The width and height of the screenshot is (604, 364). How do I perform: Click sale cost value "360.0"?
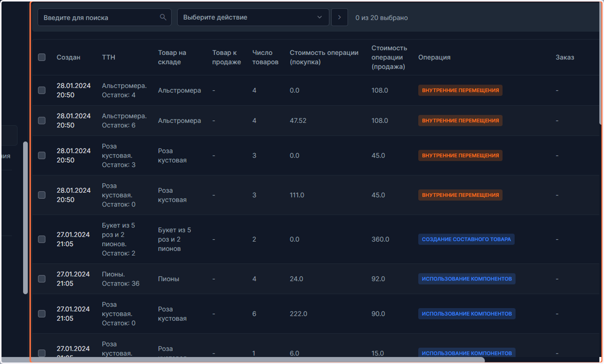pos(381,239)
